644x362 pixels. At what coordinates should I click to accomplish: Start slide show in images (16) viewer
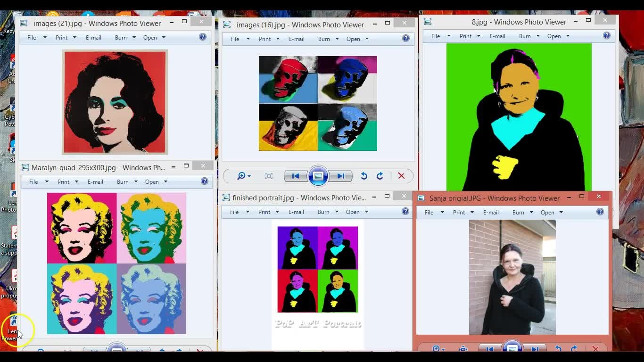[318, 176]
